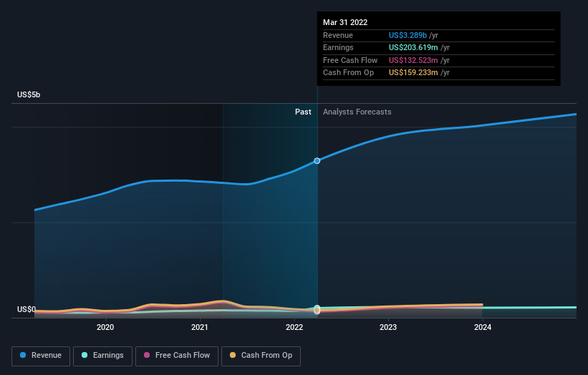Viewport: 588px width, 375px height.
Task: Click the 2020 x-axis label
Action: pos(105,327)
